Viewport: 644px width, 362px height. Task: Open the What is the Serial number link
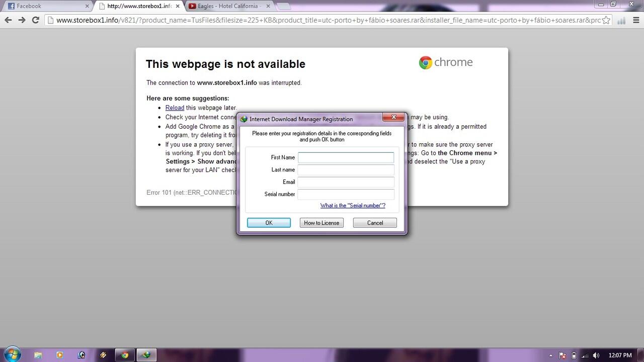click(353, 205)
